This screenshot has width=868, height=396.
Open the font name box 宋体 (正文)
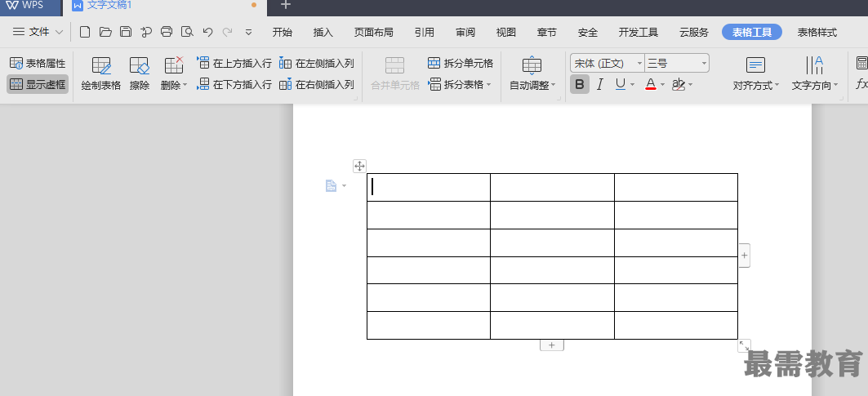(608, 63)
